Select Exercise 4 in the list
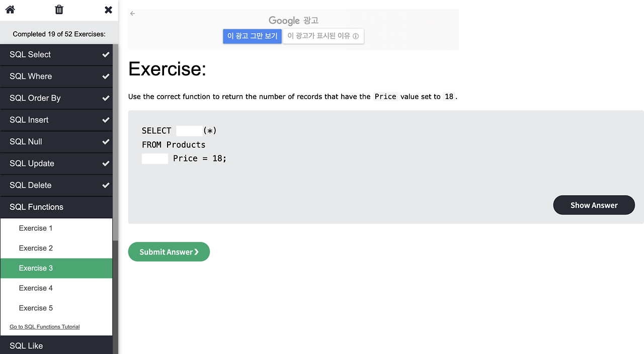Image resolution: width=644 pixels, height=354 pixels. click(56, 288)
